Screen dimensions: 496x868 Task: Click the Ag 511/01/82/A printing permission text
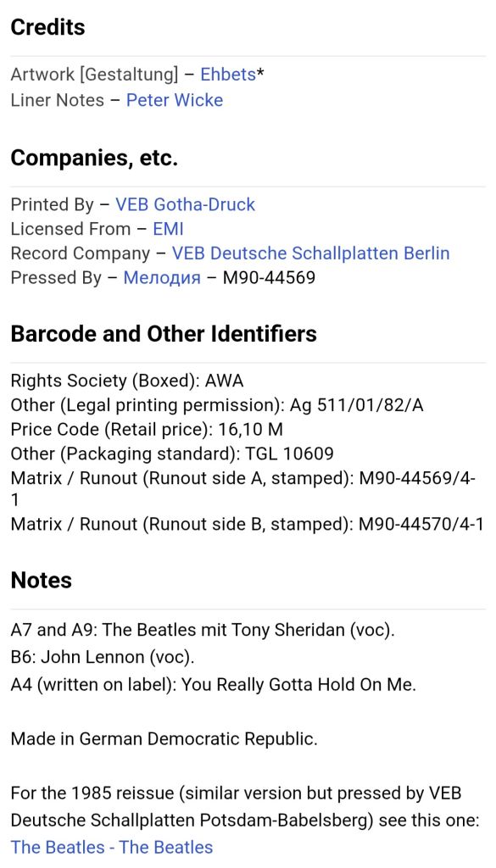[356, 405]
